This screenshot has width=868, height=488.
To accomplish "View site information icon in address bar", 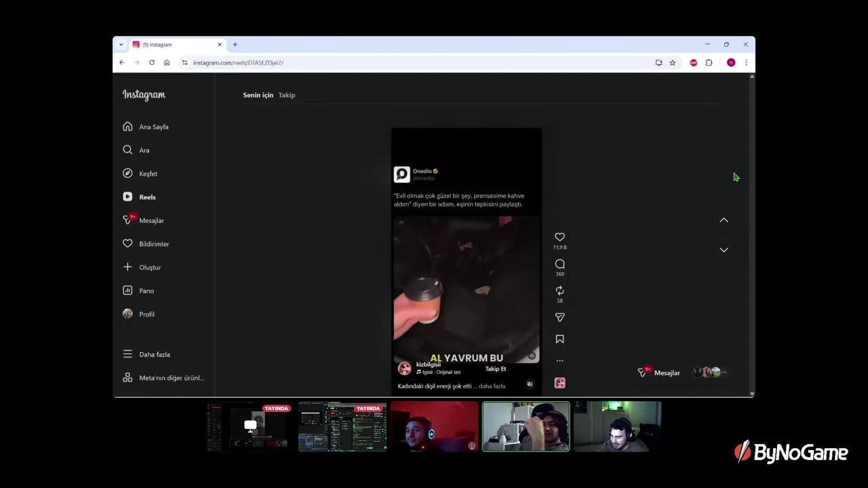I will 184,62.
